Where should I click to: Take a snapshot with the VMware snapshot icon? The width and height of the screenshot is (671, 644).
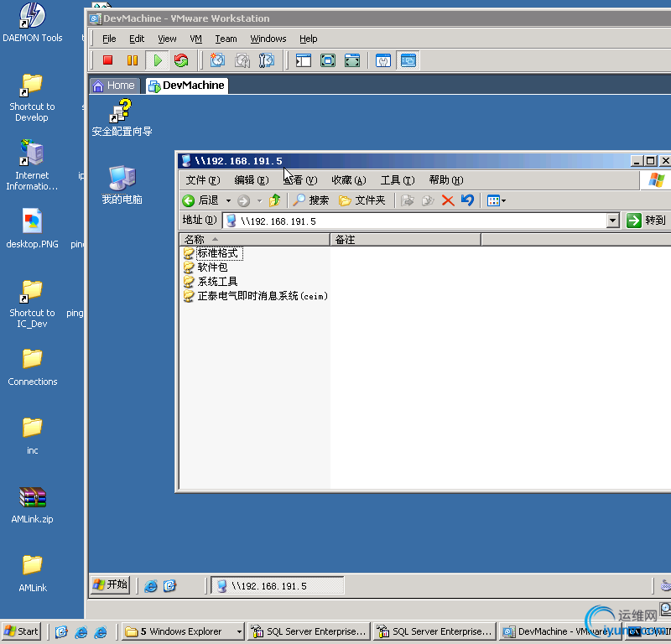click(217, 60)
